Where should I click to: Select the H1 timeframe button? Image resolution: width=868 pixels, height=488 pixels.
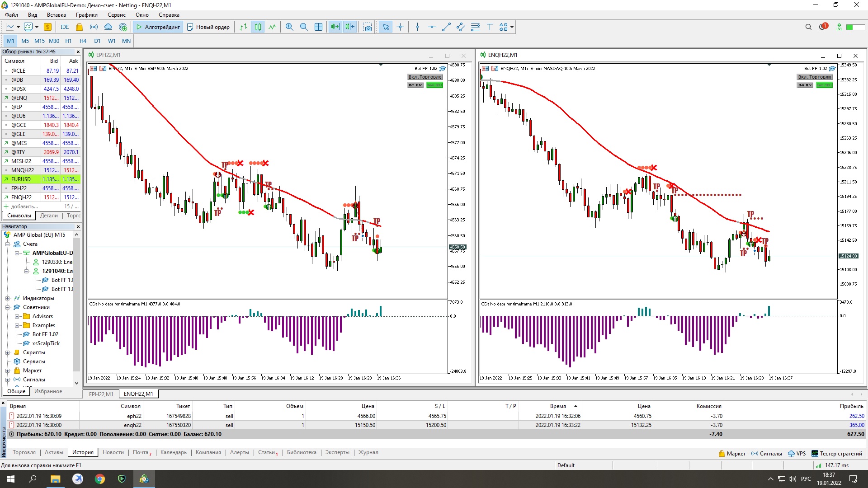(68, 41)
